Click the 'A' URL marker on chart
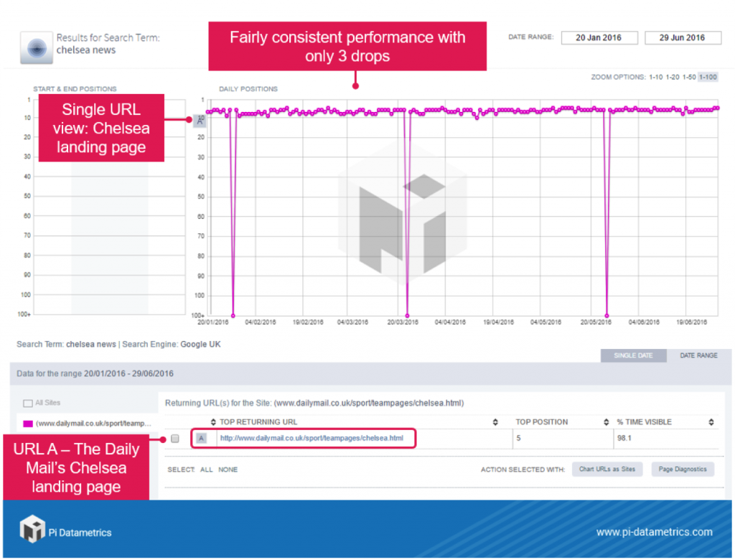Image resolution: width=735 pixels, height=560 pixels. coord(200,121)
